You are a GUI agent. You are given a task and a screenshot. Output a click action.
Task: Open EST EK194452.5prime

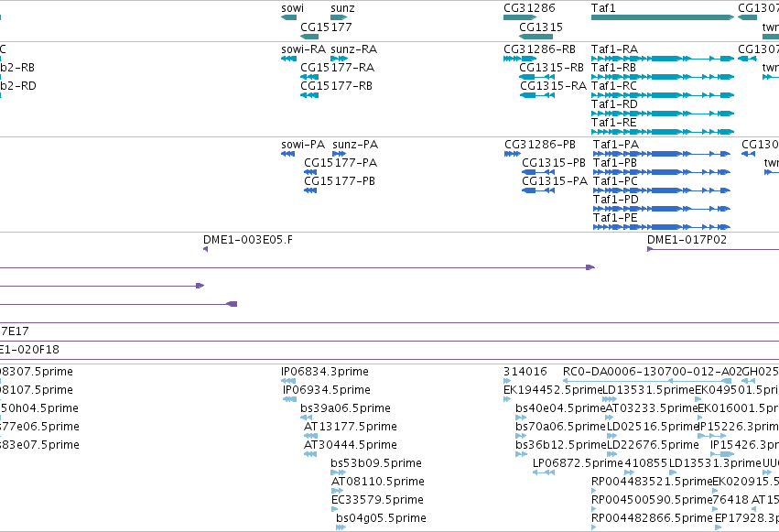click(553, 390)
